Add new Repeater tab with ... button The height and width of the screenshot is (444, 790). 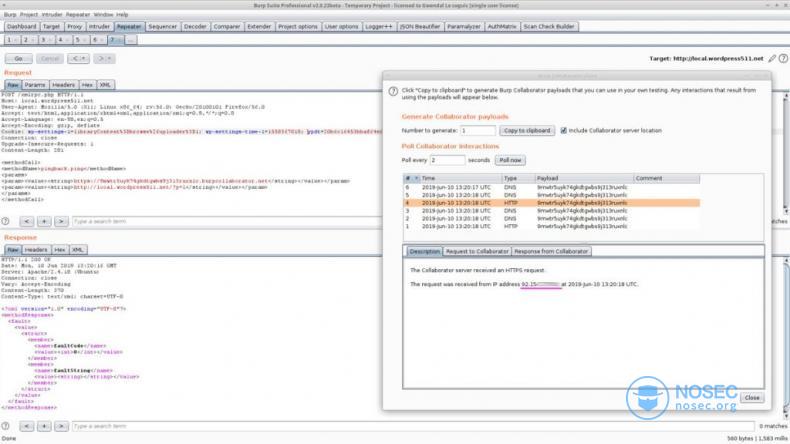pos(130,40)
